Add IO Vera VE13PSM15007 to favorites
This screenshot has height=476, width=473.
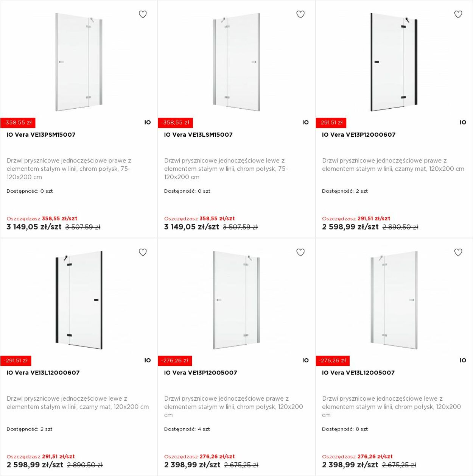pyautogui.click(x=143, y=14)
